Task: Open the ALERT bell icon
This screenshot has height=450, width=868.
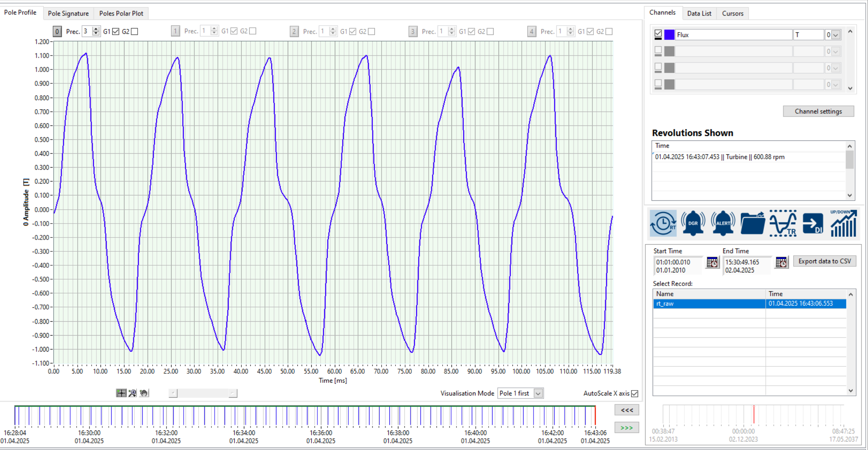Action: [x=723, y=223]
